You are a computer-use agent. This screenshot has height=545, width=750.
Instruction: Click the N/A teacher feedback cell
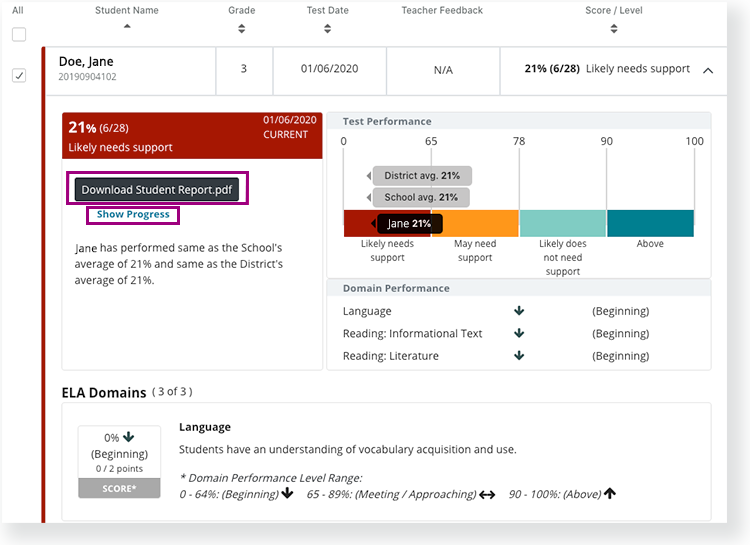443,70
